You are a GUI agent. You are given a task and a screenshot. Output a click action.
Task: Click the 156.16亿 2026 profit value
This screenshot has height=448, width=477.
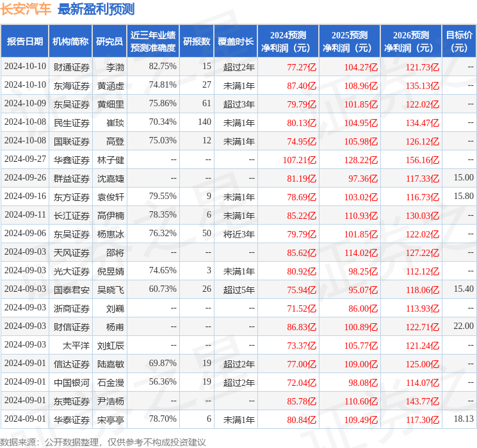(423, 160)
